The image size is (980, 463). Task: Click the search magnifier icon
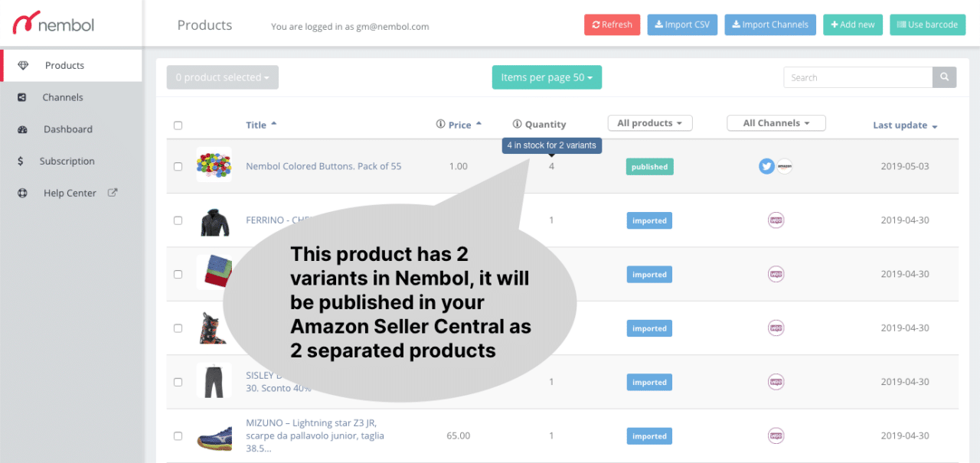coord(944,77)
